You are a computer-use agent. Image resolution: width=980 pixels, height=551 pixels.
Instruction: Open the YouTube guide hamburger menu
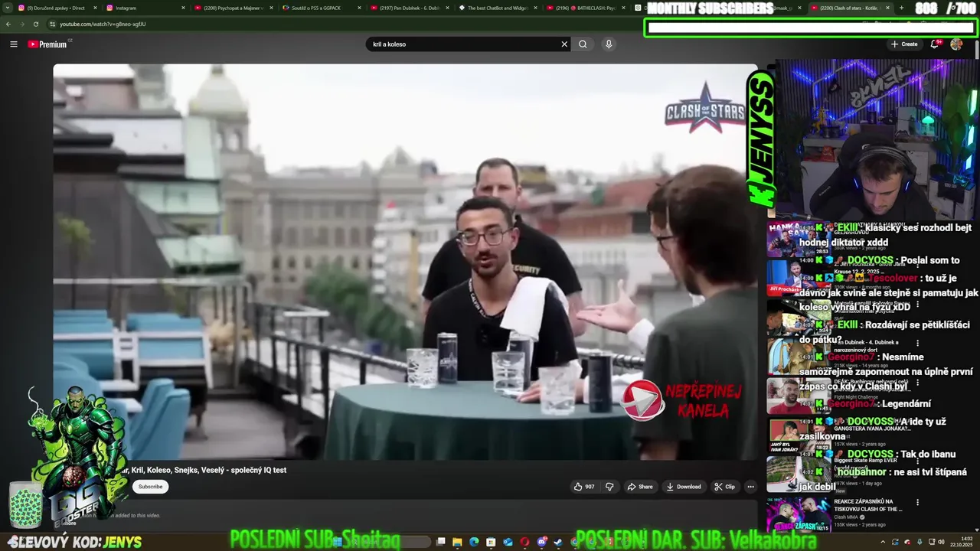pyautogui.click(x=13, y=44)
